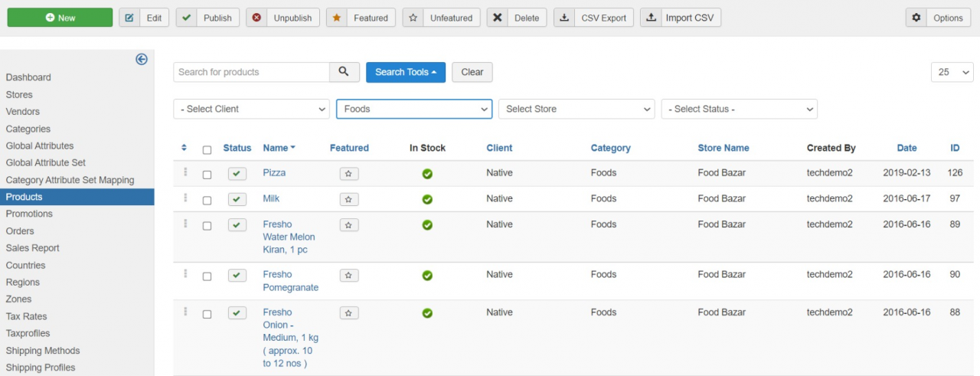
Task: Toggle featured star for Milk product
Action: pyautogui.click(x=349, y=199)
